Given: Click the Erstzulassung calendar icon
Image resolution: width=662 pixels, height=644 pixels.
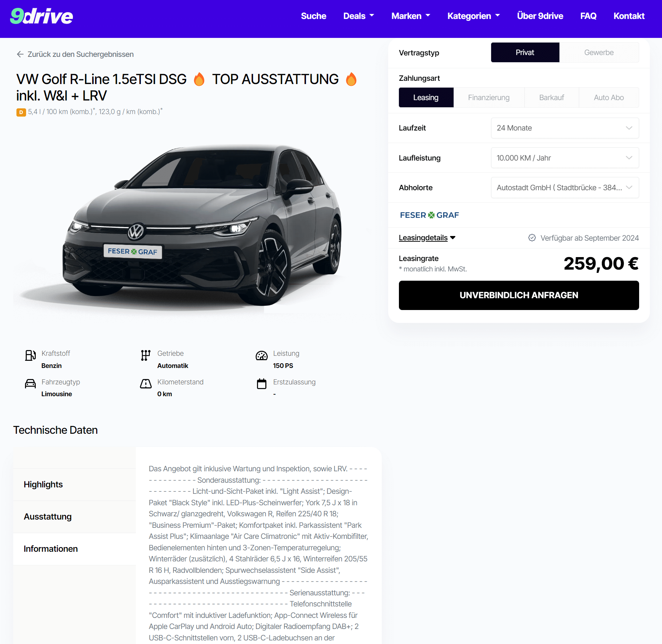Looking at the screenshot, I should click(262, 384).
